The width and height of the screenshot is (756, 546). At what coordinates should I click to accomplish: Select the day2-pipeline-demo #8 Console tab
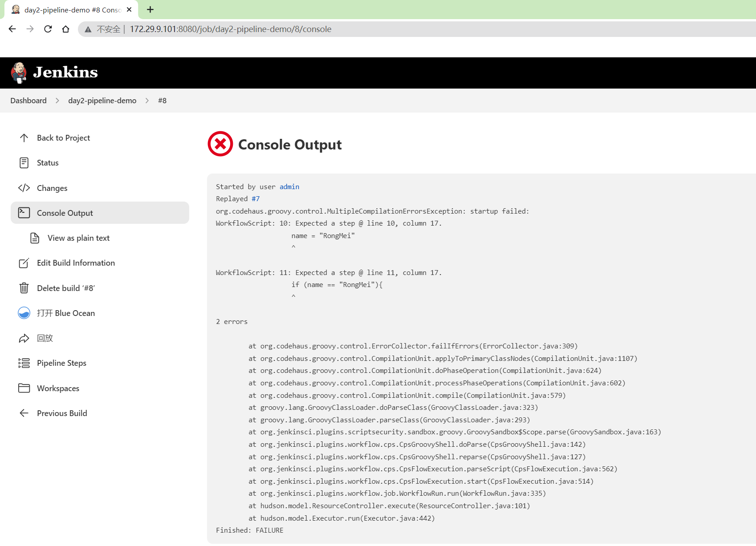[71, 10]
